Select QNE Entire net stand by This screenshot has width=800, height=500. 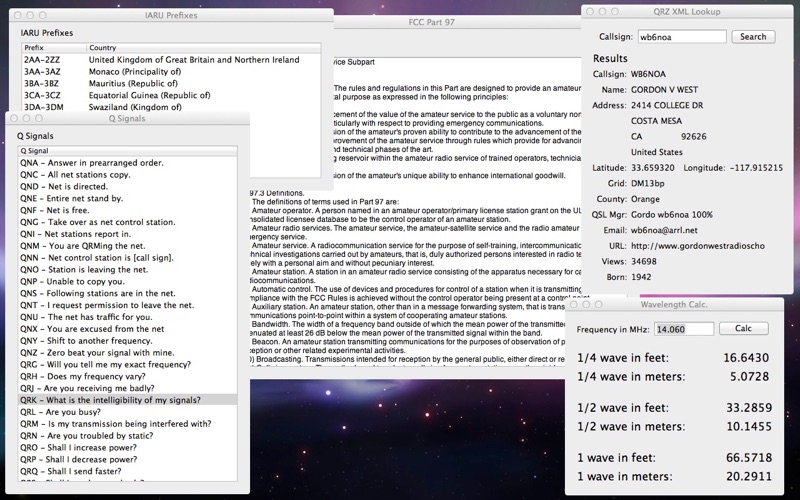tap(128, 198)
